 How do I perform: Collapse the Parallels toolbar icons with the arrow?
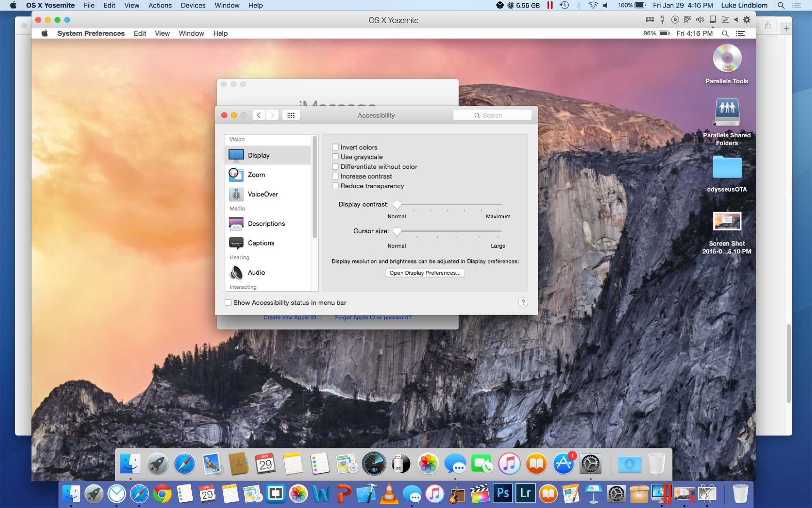coord(736,20)
